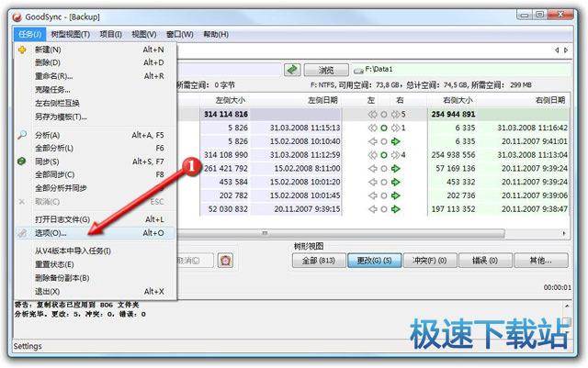Filter by 冲突(F) (0) button
588x368 pixels.
pyautogui.click(x=430, y=260)
